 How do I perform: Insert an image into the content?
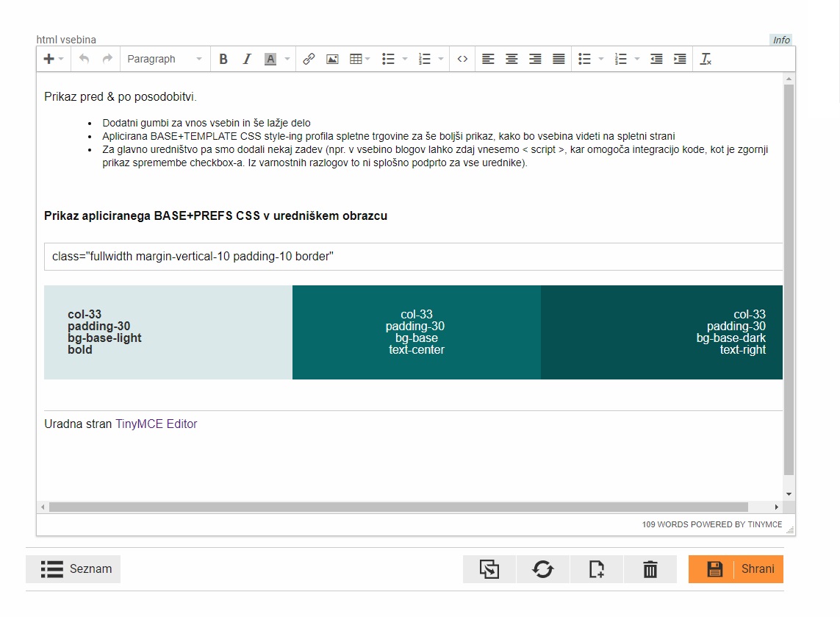pyautogui.click(x=332, y=59)
